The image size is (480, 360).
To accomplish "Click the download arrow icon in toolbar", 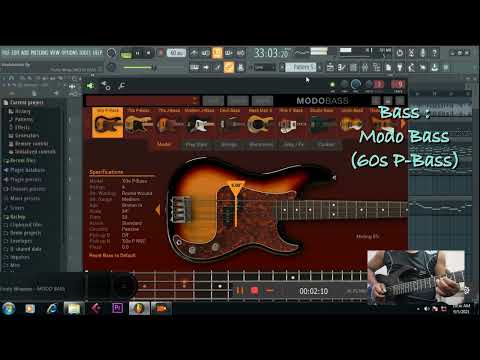I will click(434, 68).
